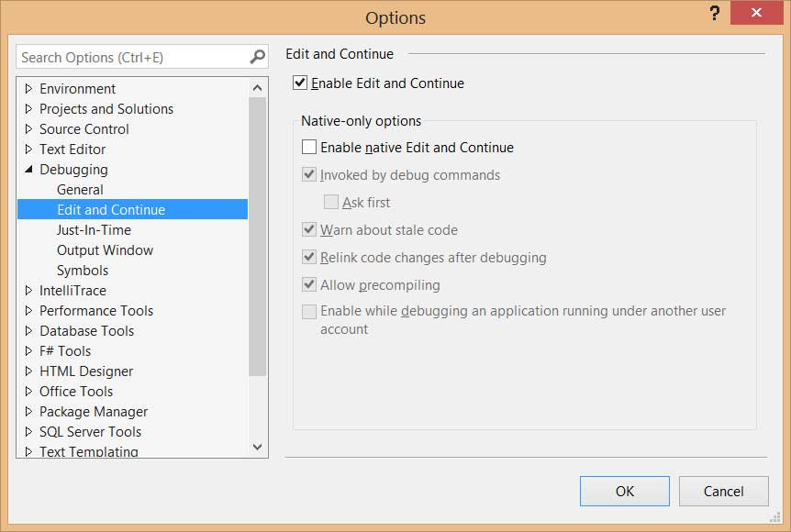Expand the HTML Designer node
The image size is (791, 532).
tap(28, 371)
